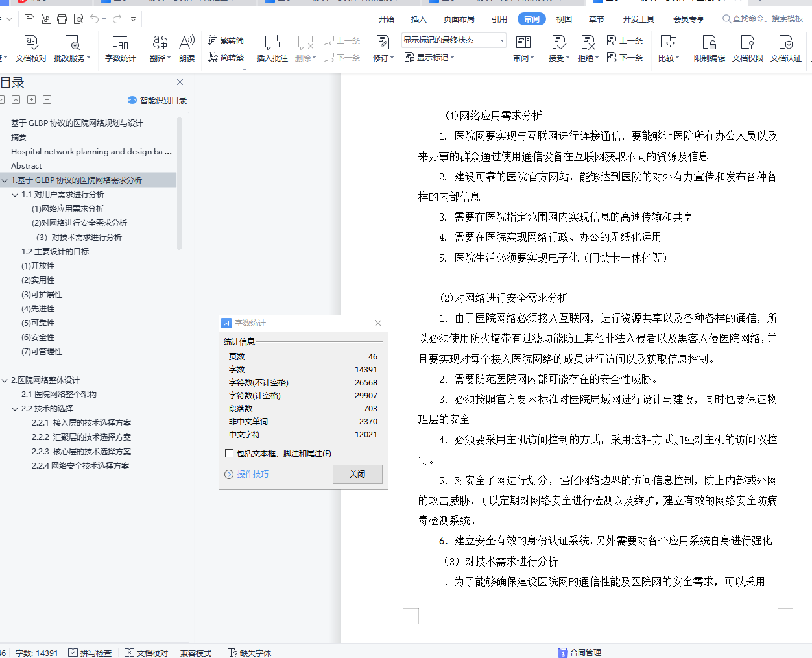Click the Print icon in quick toolbar

pos(62,19)
